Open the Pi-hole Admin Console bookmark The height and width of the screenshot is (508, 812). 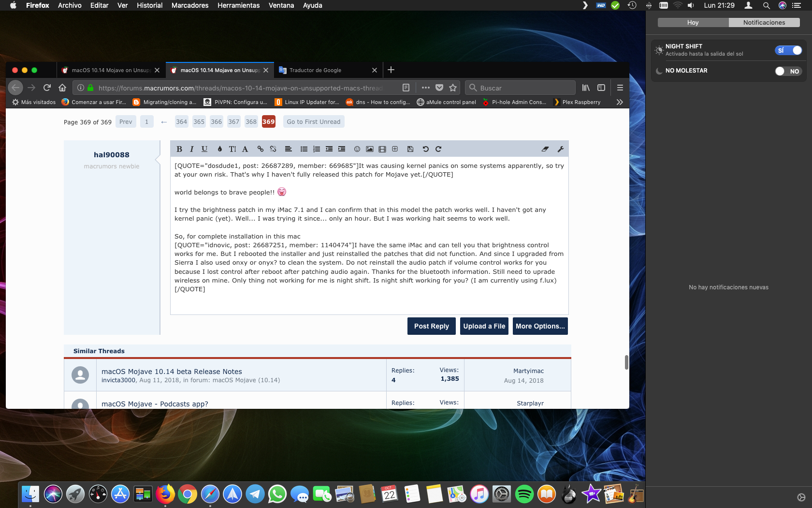coord(514,102)
